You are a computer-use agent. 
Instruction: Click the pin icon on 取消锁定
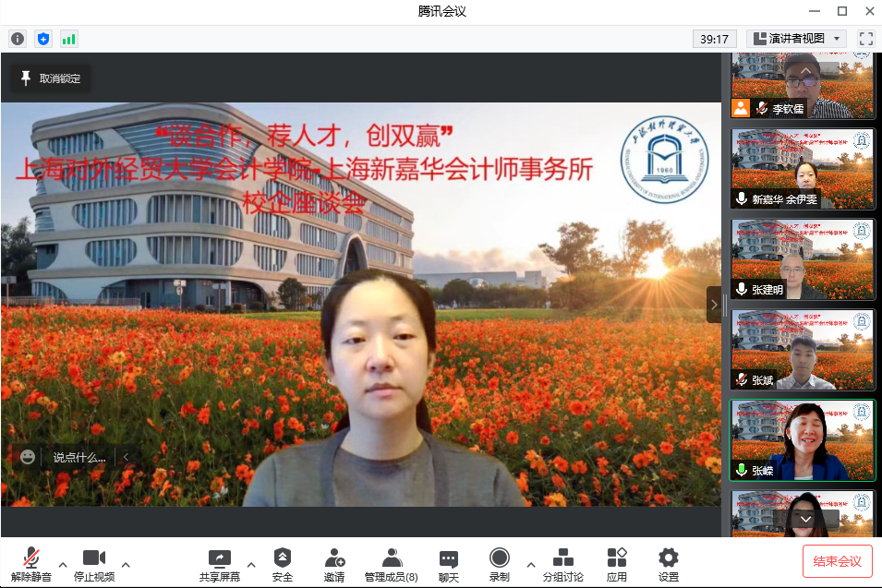(25, 78)
